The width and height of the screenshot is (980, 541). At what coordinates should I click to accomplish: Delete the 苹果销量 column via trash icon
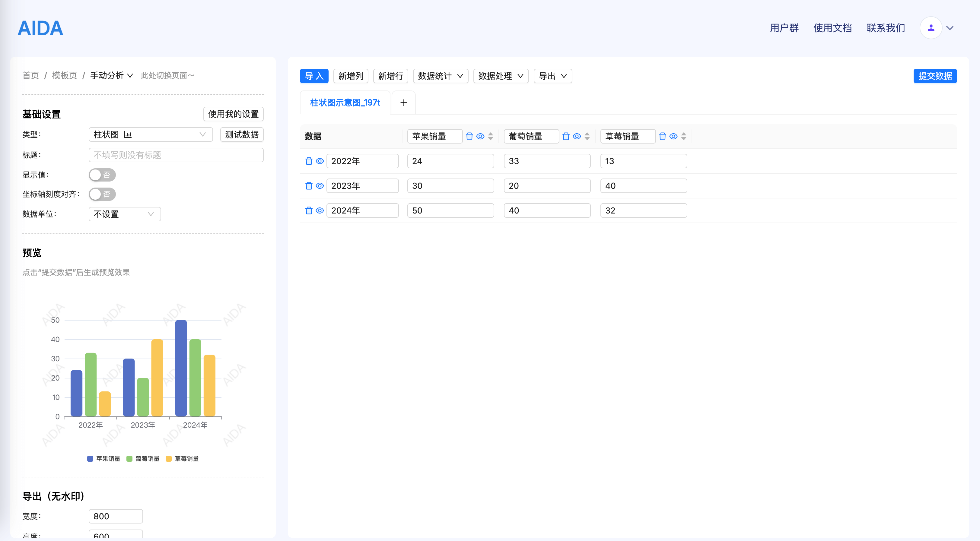469,136
